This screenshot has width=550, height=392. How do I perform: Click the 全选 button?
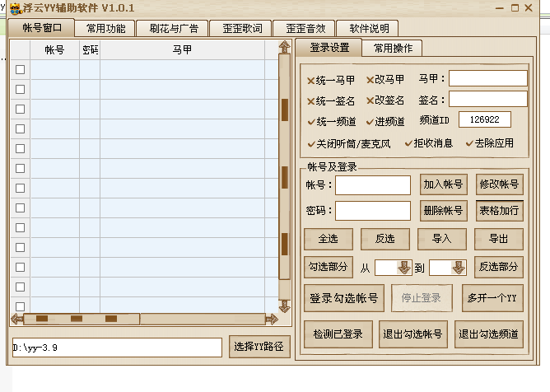click(x=329, y=239)
